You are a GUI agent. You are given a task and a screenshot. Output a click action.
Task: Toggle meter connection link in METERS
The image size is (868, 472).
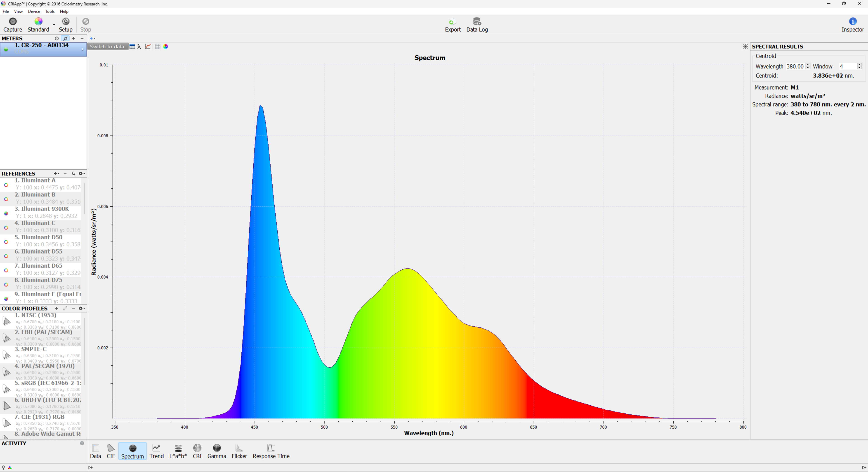65,38
